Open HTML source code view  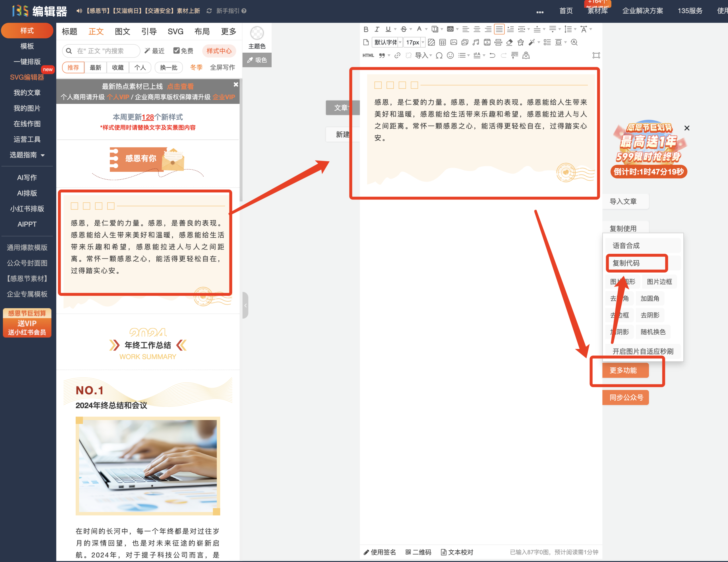pos(368,55)
